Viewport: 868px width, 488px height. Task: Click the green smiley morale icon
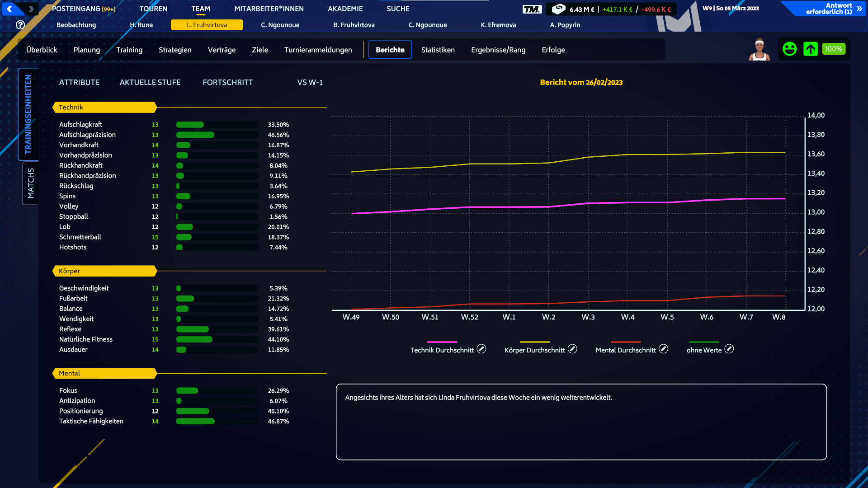pos(789,49)
